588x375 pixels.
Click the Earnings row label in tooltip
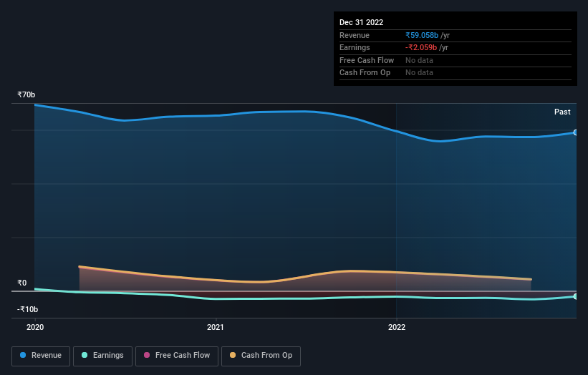pyautogui.click(x=355, y=47)
